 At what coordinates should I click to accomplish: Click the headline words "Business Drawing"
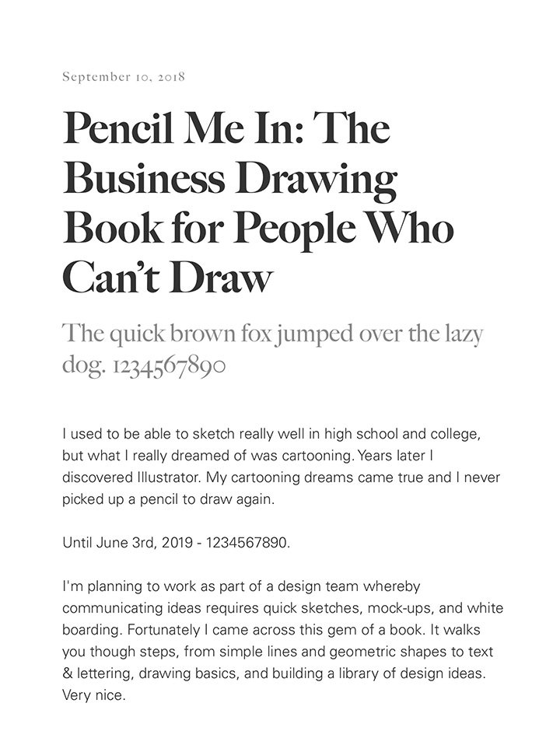coord(229,179)
